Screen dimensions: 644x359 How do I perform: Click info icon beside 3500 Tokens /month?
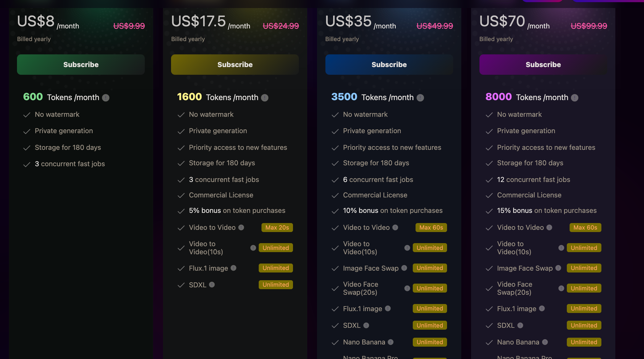420,98
